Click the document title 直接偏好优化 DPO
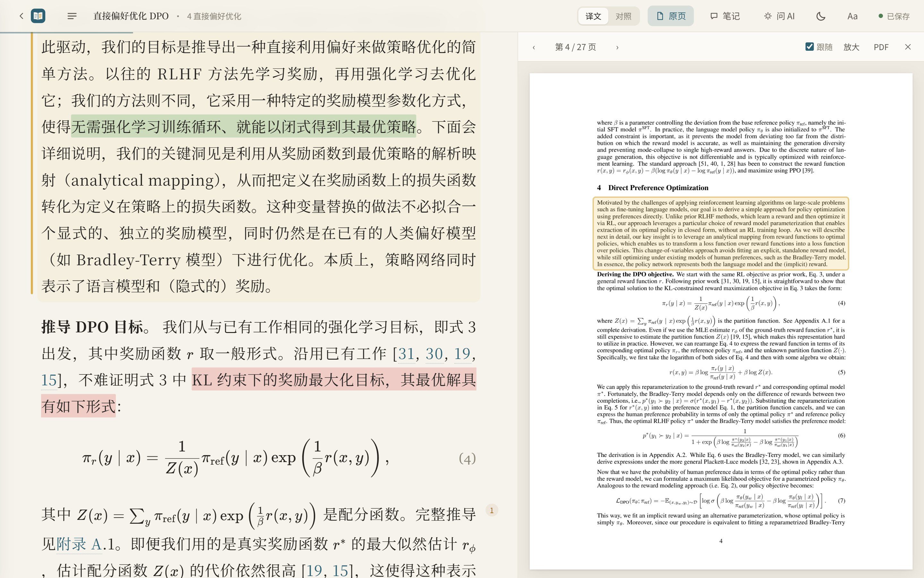Image resolution: width=924 pixels, height=578 pixels. 131,16
